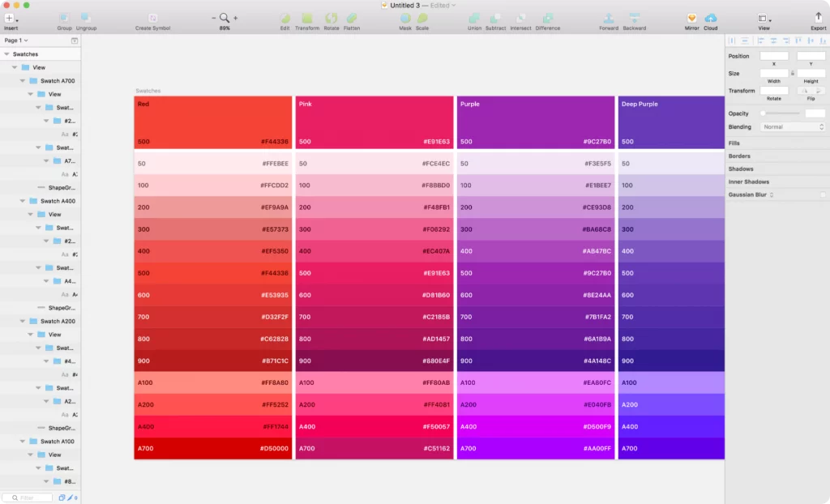Viewport: 830px width, 504px height.
Task: Click the Rotate input field
Action: click(x=774, y=91)
